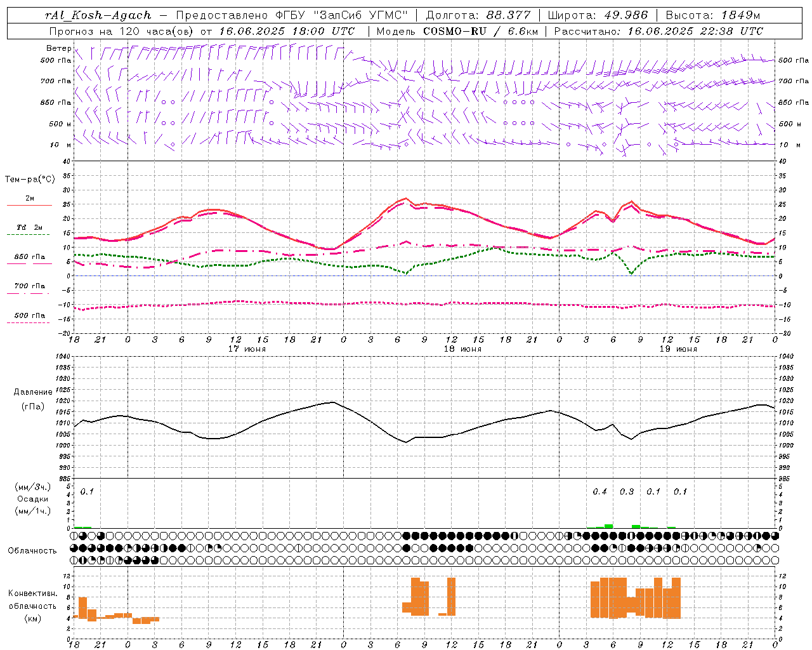Click the 0.4 precipitation value

pyautogui.click(x=599, y=492)
